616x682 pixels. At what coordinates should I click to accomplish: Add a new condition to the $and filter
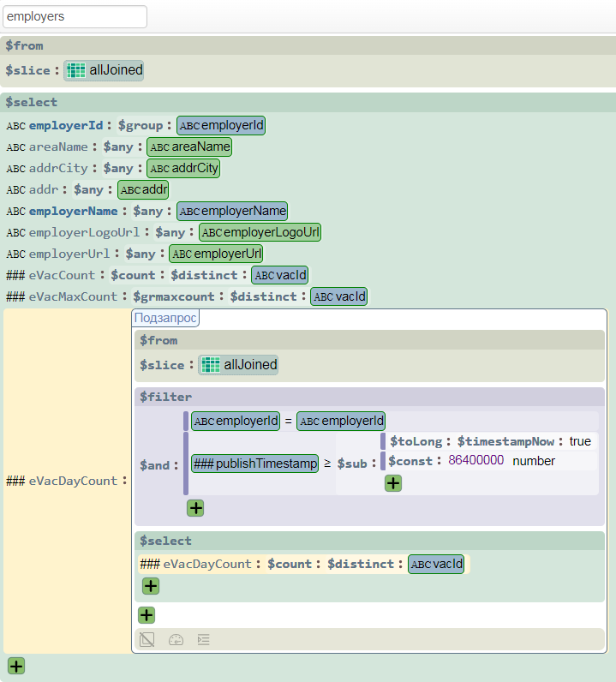point(195,508)
